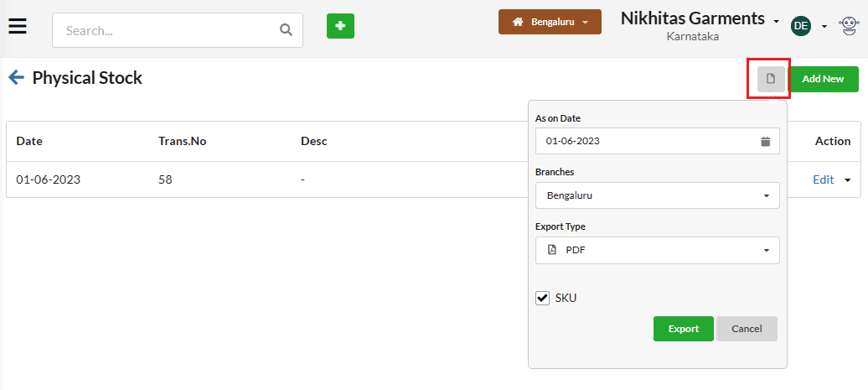Expand the arrow next to DE avatar
The width and height of the screenshot is (868, 390).
click(824, 26)
